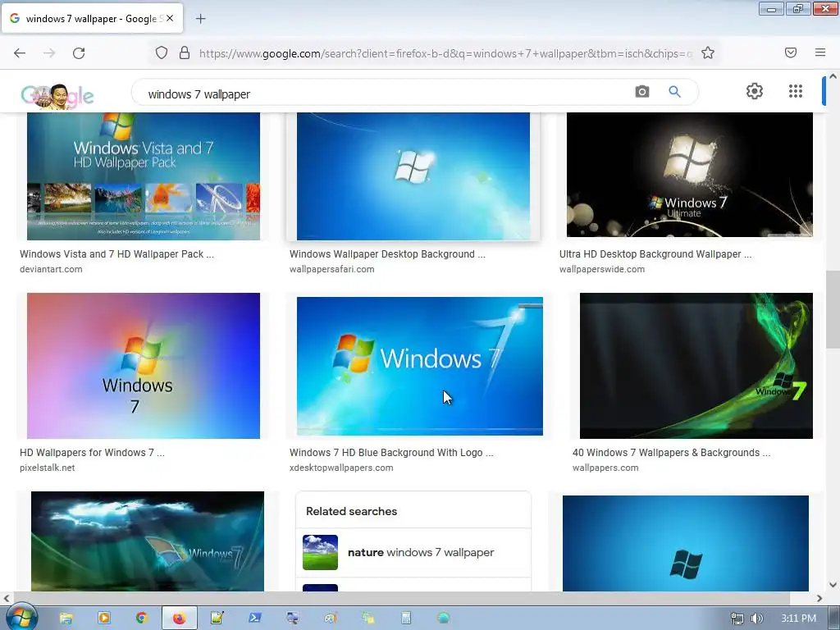Click the 3:11 PM clock
The width and height of the screenshot is (840, 630).
pos(798,619)
